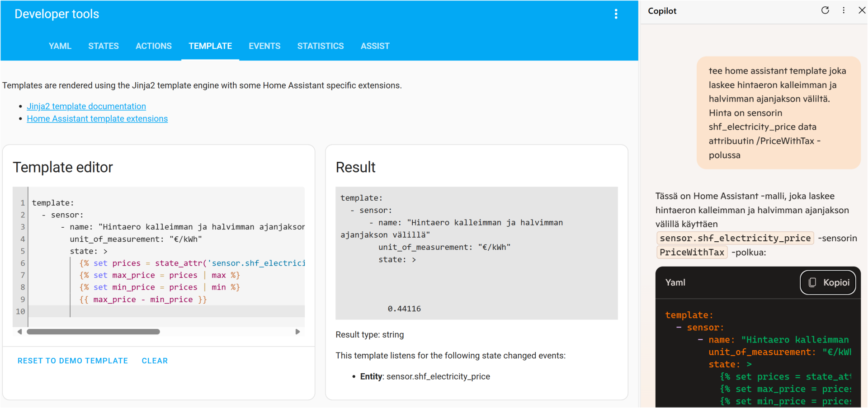
Task: Go to the ACTIONS tab
Action: click(x=154, y=46)
